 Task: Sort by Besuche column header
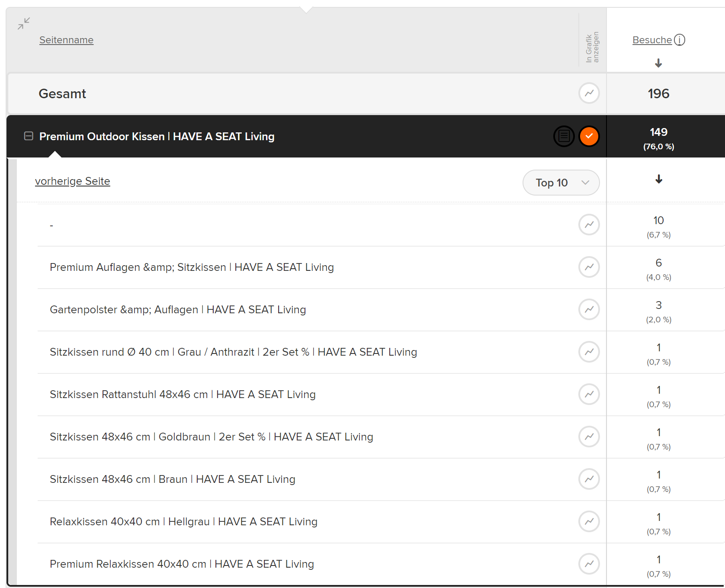[x=652, y=40]
